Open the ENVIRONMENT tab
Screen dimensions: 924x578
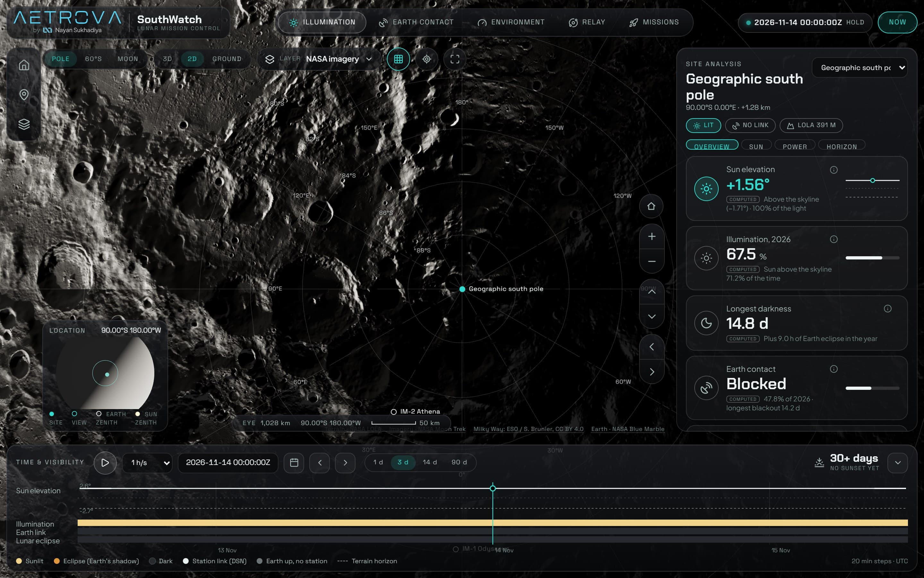[511, 22]
